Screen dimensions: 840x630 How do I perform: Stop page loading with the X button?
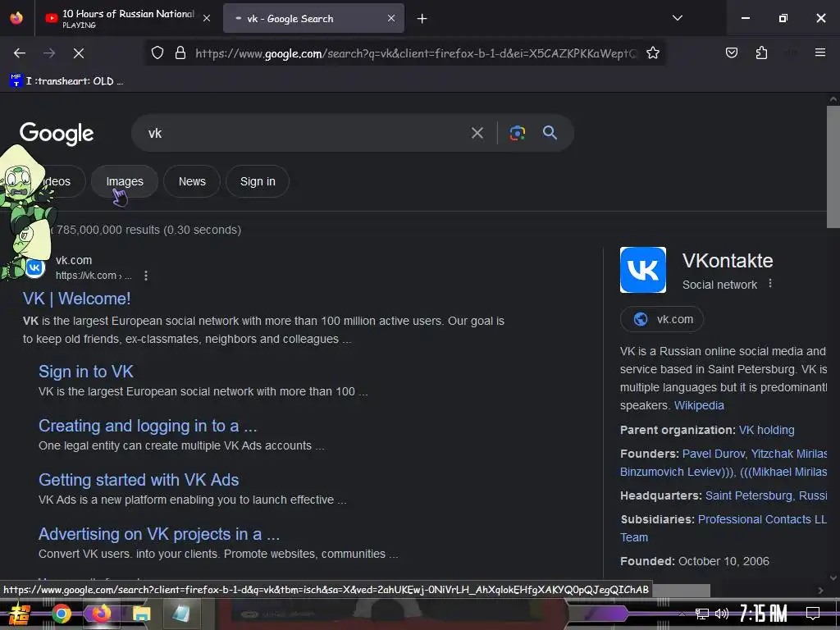[78, 53]
